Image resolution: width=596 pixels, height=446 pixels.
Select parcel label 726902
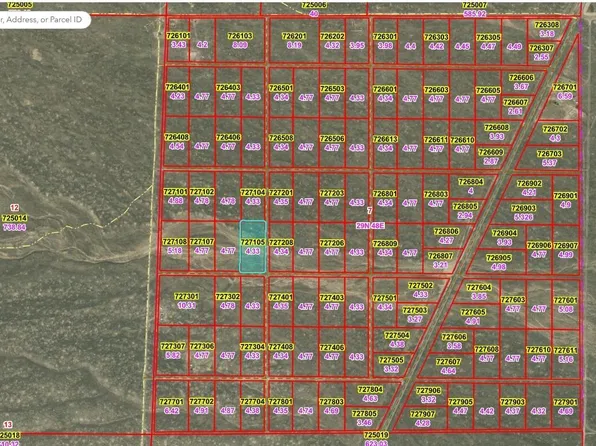[529, 184]
